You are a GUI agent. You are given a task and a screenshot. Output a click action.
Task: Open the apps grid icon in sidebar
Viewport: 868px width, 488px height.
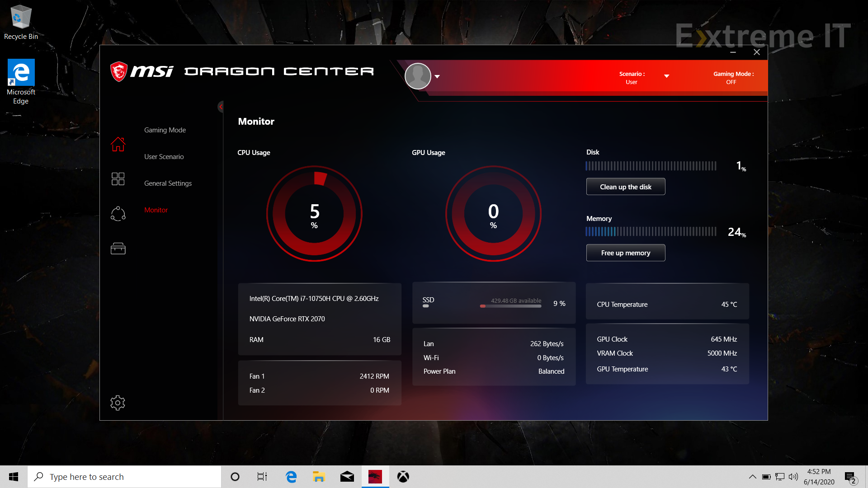[x=118, y=179]
